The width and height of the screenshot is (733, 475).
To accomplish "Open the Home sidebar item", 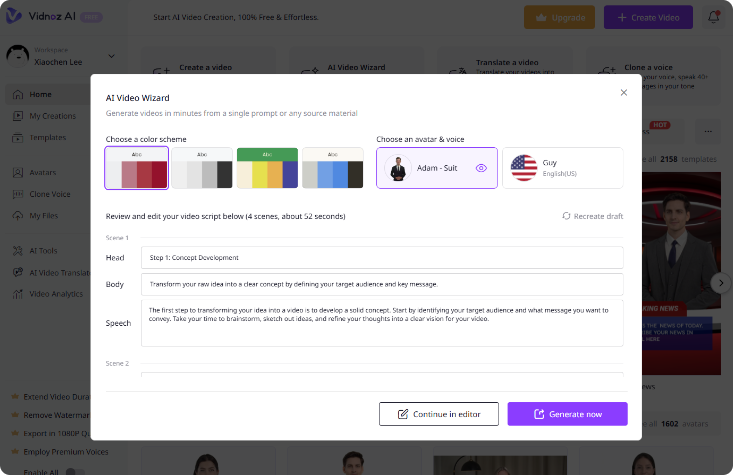I will point(40,94).
